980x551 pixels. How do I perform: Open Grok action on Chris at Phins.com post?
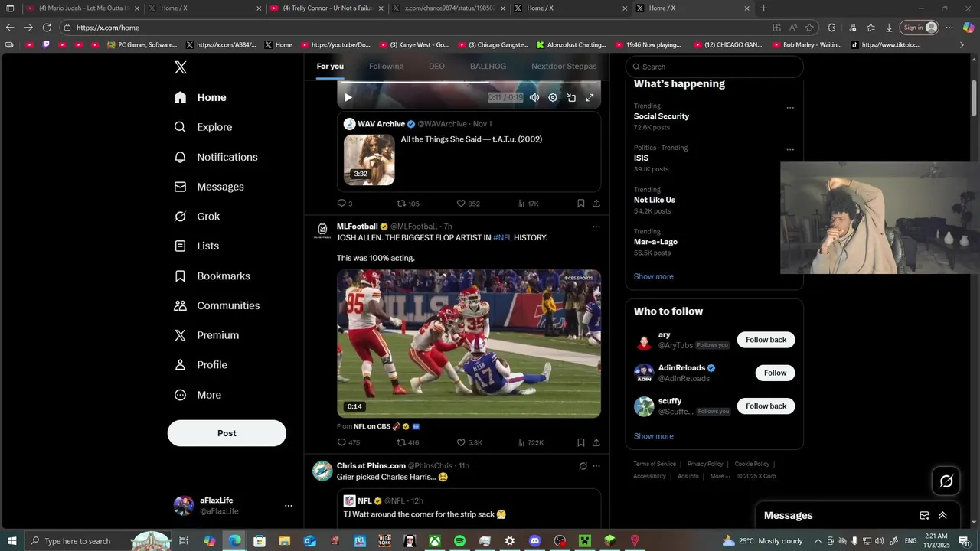pyautogui.click(x=583, y=465)
